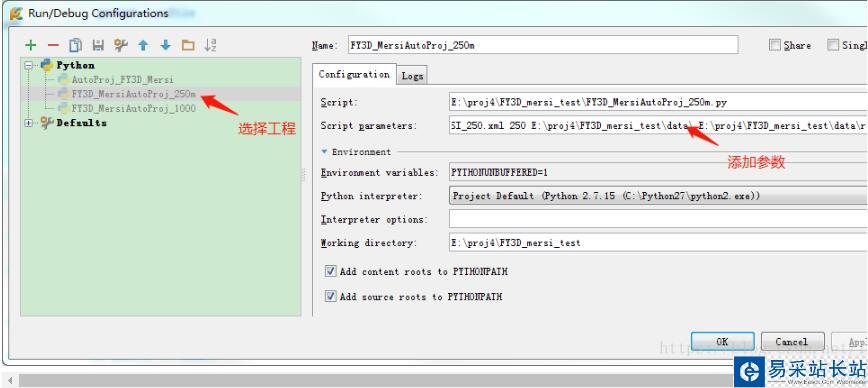
Task: Collapse the Environment section
Action: (324, 152)
